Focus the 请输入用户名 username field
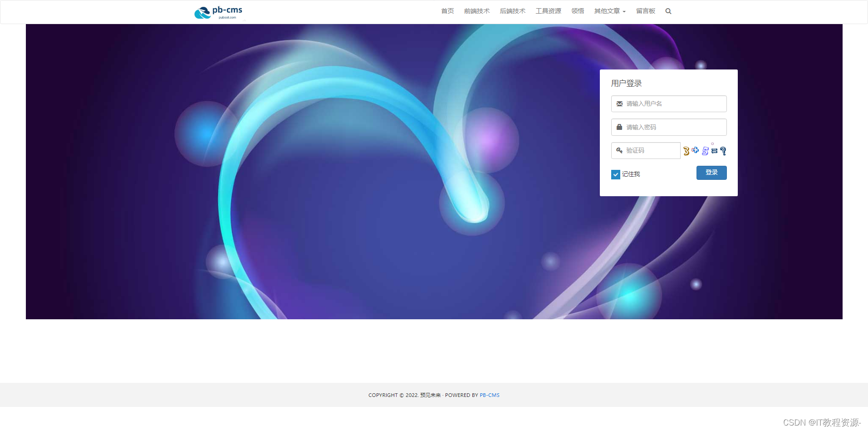Screen dimensions: 868x431 coord(669,104)
